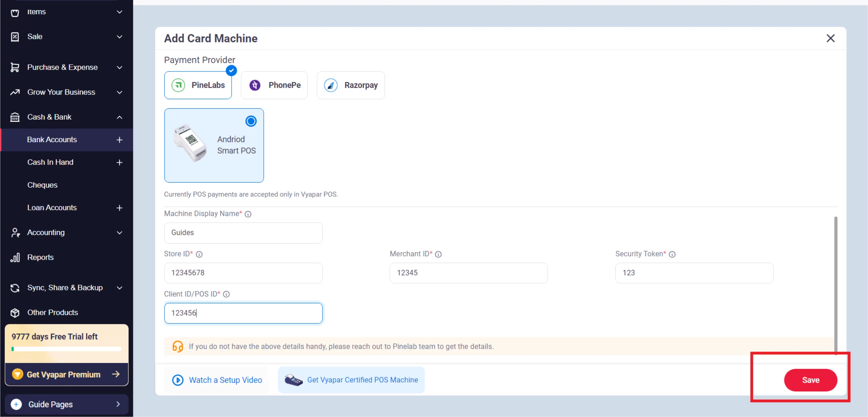
Task: Click the Cash & Bank building icon
Action: pos(15,117)
